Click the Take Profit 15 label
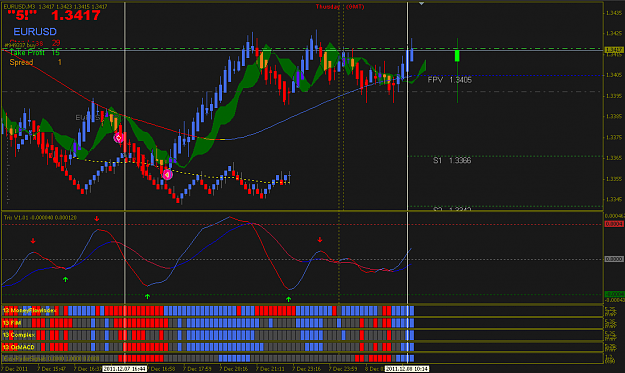Image resolution: width=625 pixels, height=373 pixels. pos(34,53)
